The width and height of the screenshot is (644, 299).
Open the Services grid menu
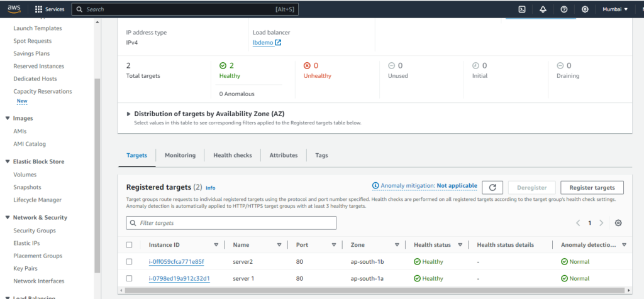click(50, 9)
